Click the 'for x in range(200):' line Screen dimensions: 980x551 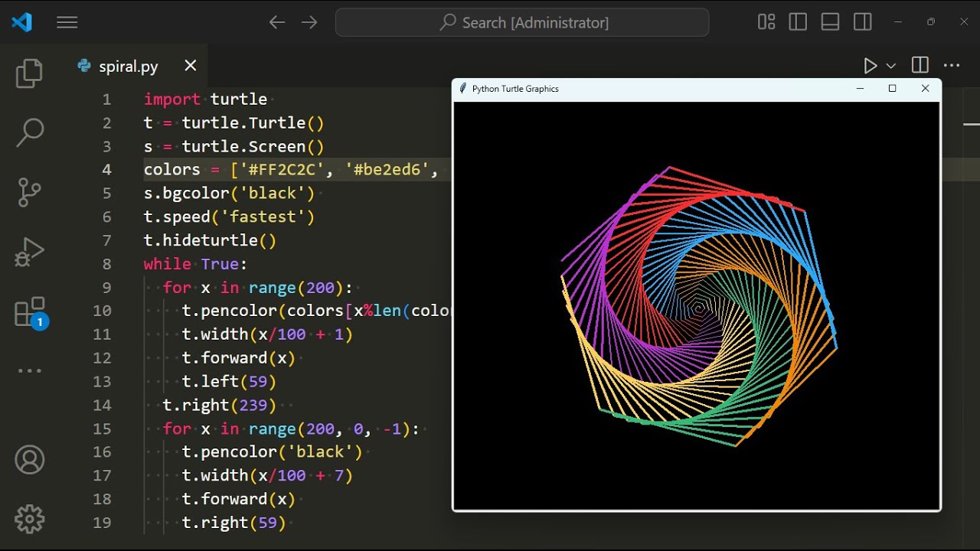point(257,288)
